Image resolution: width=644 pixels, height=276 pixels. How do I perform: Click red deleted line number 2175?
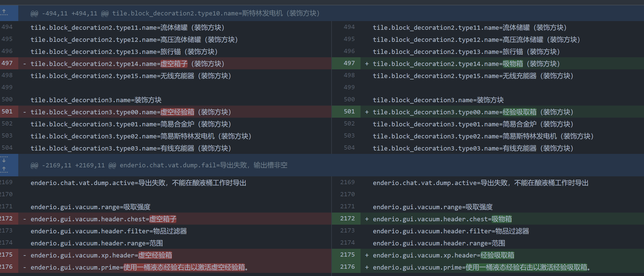(x=6, y=255)
